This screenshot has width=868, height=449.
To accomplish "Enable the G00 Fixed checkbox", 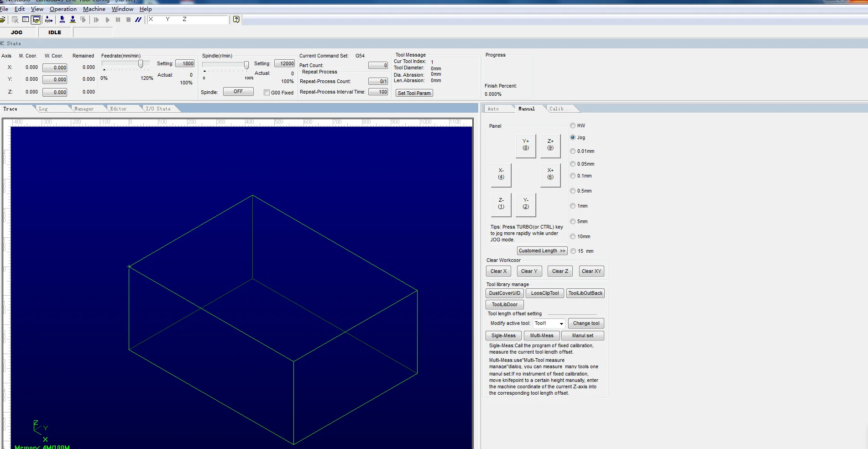I will pos(267,93).
